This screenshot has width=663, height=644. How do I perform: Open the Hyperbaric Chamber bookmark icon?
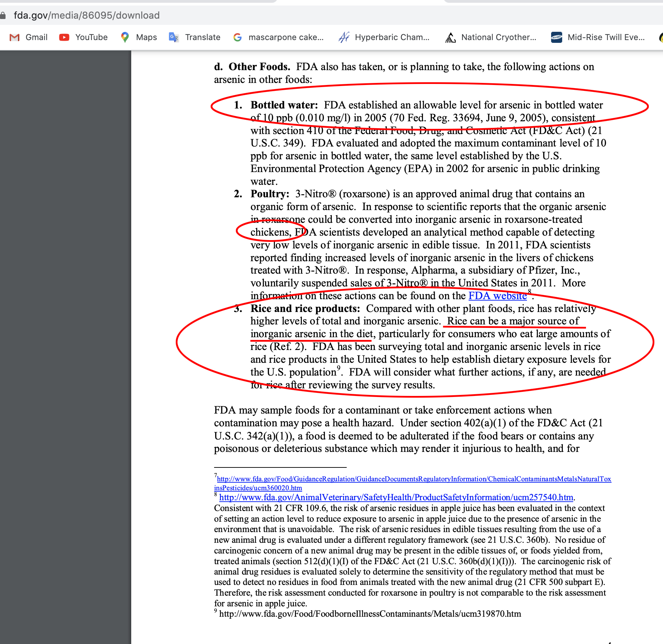pyautogui.click(x=344, y=37)
